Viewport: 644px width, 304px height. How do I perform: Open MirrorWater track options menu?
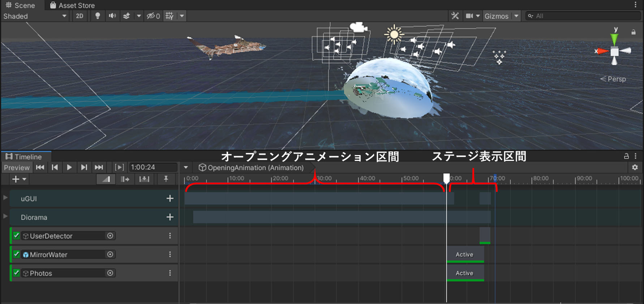[170, 254]
